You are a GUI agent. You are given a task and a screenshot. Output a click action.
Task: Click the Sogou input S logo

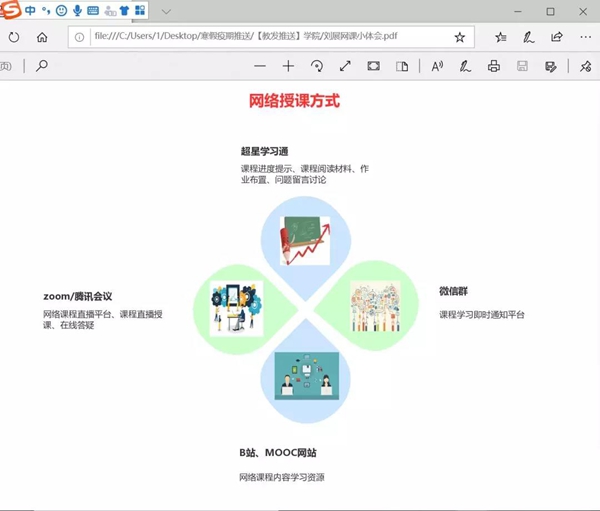click(x=10, y=10)
